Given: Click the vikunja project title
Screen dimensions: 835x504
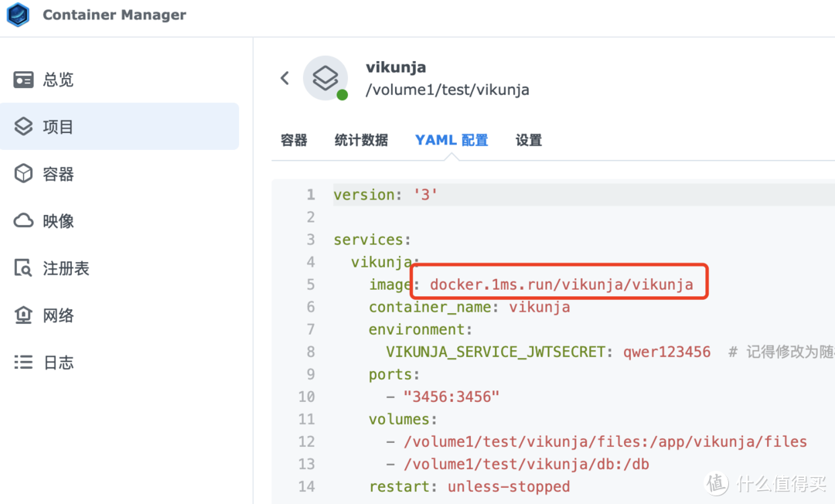Looking at the screenshot, I should click(x=396, y=66).
